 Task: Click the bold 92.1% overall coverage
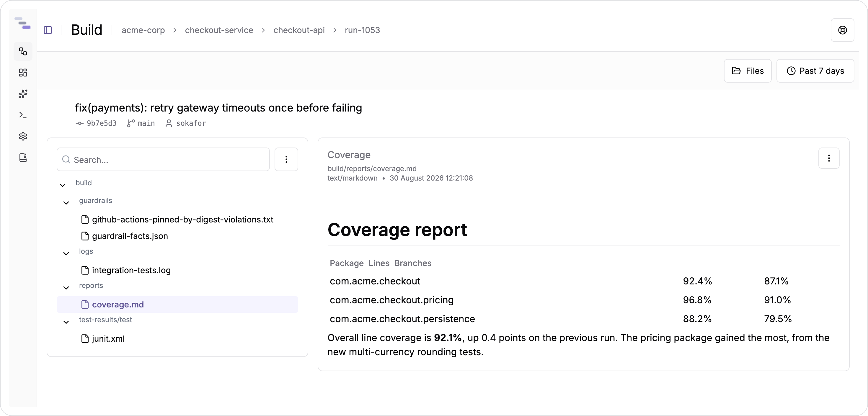[448, 338]
